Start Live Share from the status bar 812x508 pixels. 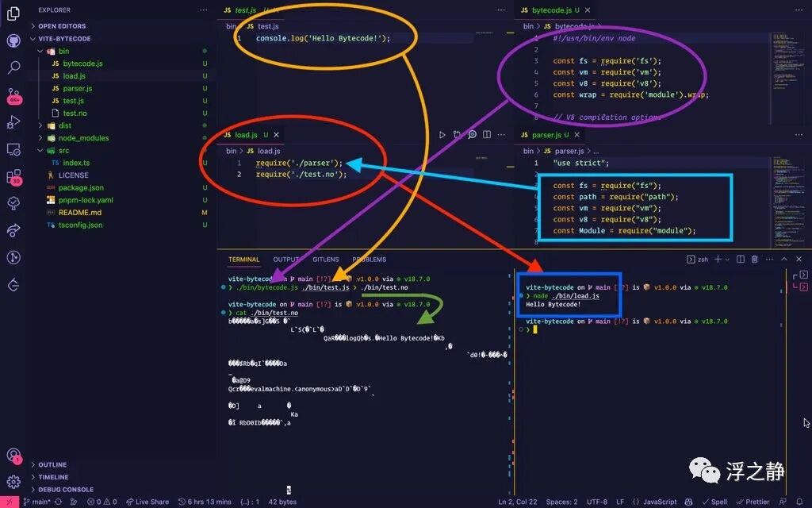147,502
